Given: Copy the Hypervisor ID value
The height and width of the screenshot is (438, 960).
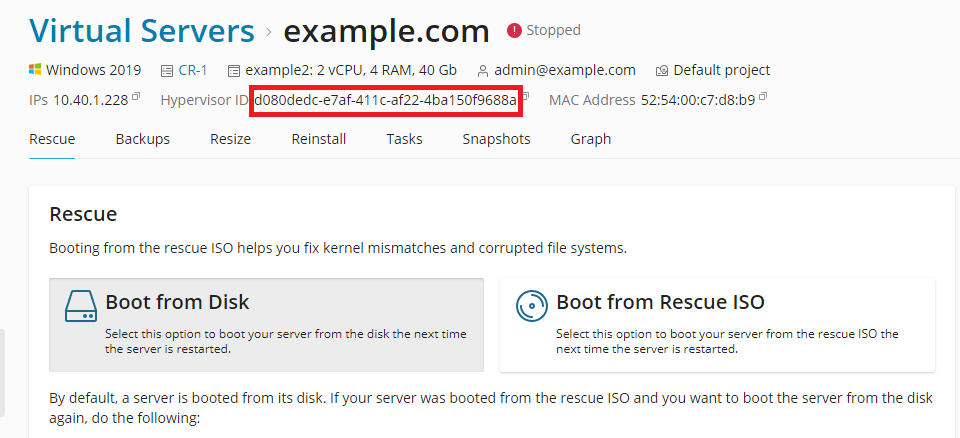Looking at the screenshot, I should click(x=526, y=98).
